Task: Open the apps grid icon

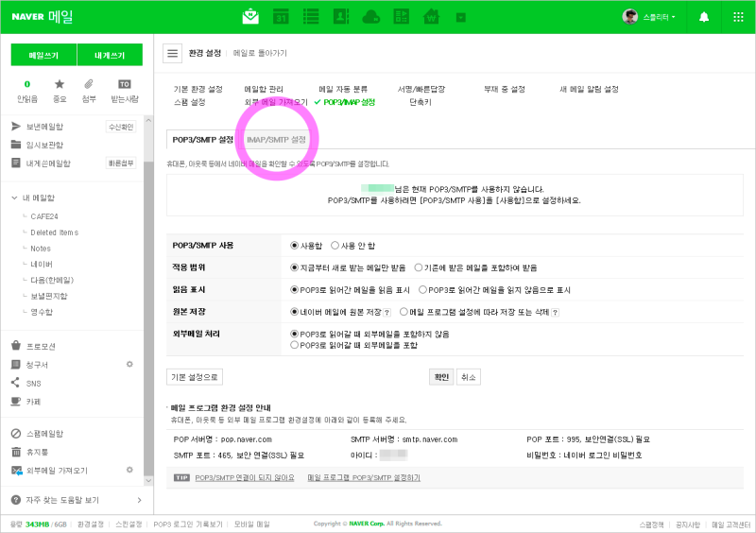Action: (x=738, y=17)
